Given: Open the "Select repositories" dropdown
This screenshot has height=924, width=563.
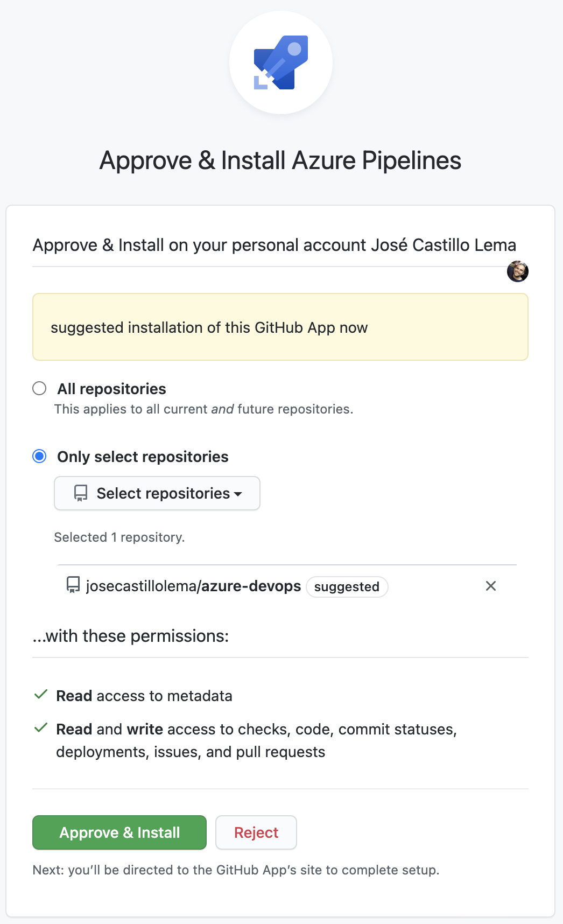Looking at the screenshot, I should pyautogui.click(x=157, y=493).
